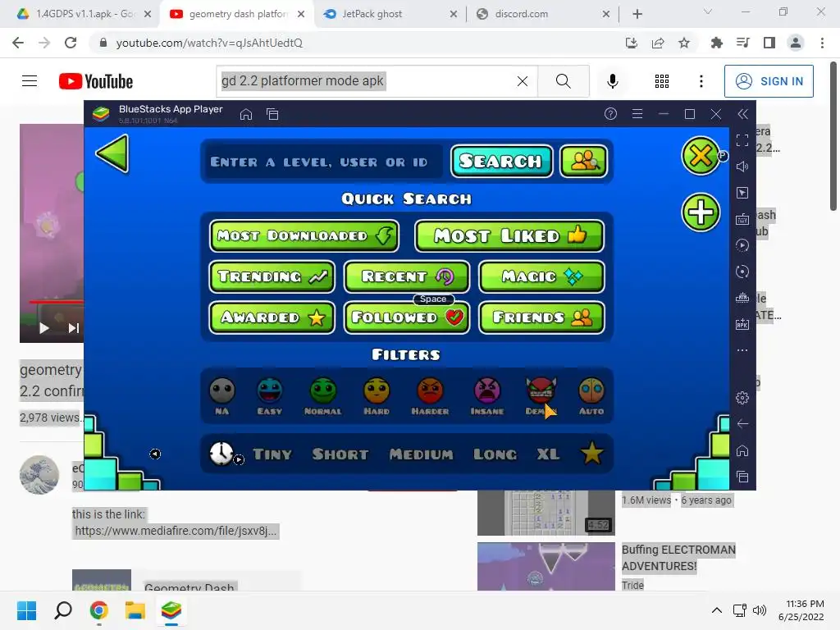Open BlueStacks help question mark icon
The image size is (840, 630).
[610, 113]
